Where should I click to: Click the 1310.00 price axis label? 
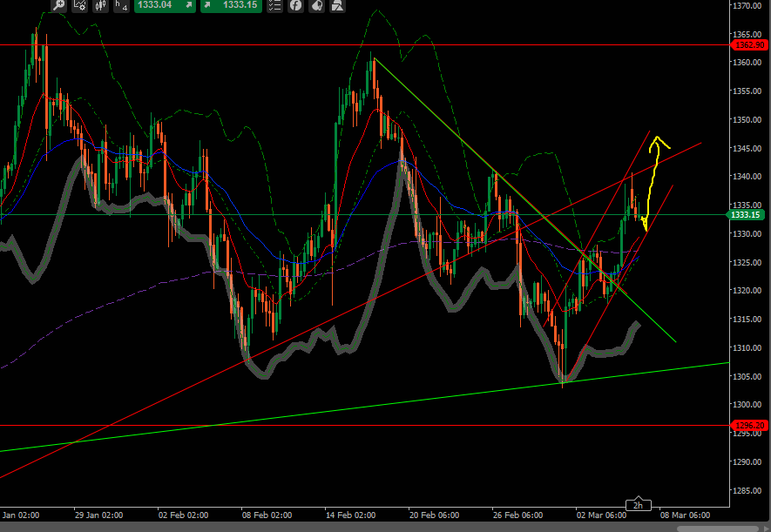747,347
